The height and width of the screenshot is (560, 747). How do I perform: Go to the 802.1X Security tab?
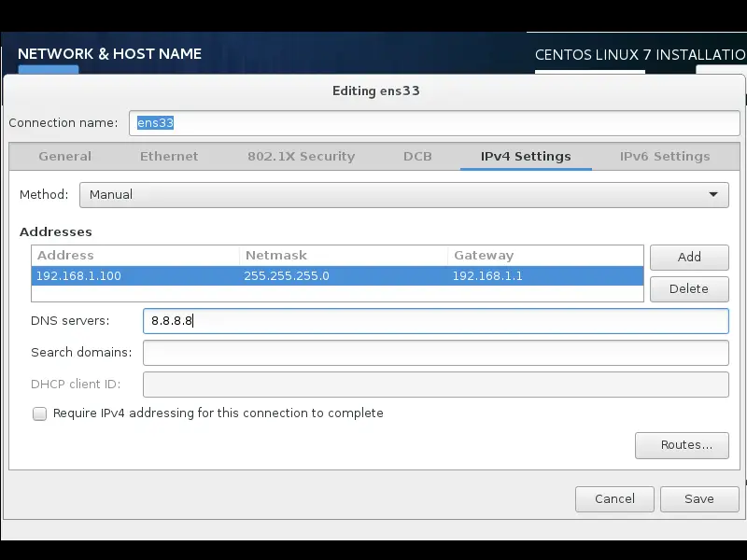tap(301, 156)
